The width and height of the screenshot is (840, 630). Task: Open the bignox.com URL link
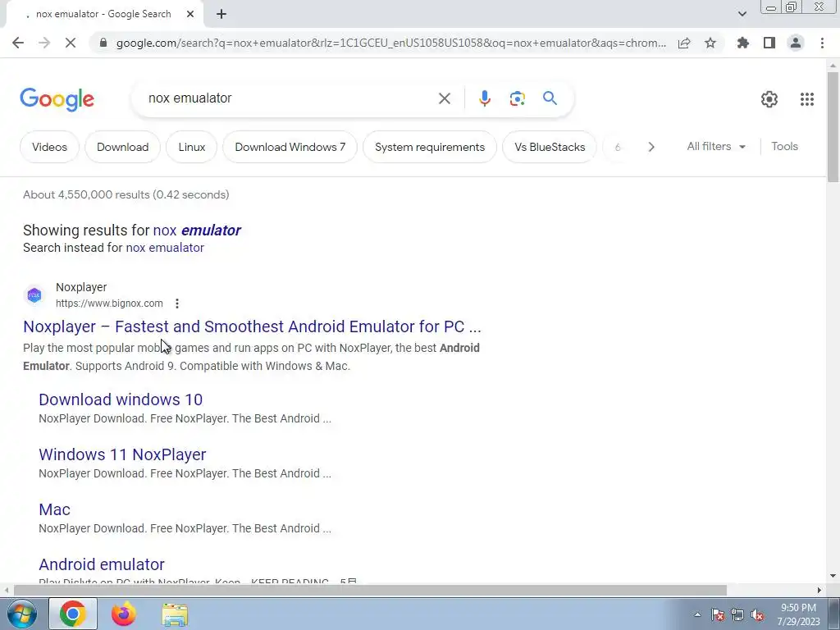pos(109,304)
